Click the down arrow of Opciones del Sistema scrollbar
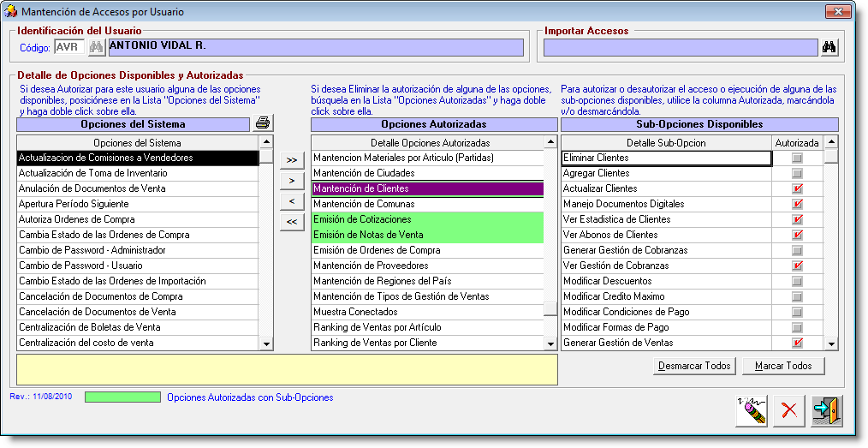This screenshot has width=868, height=448. [266, 343]
